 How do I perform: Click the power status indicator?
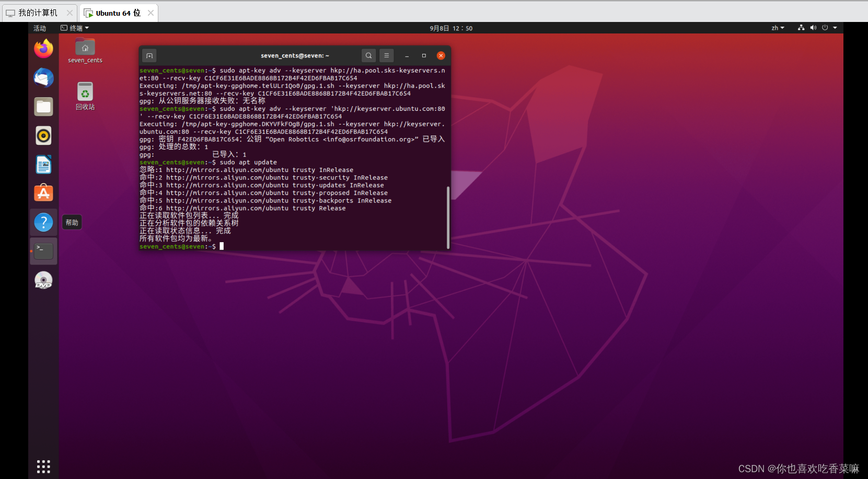pos(826,28)
